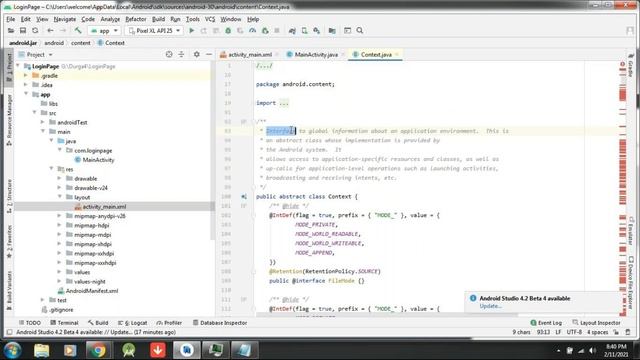Click the Search Everywhere magnifier icon
Viewport: 640px width, 360px height.
point(360,31)
